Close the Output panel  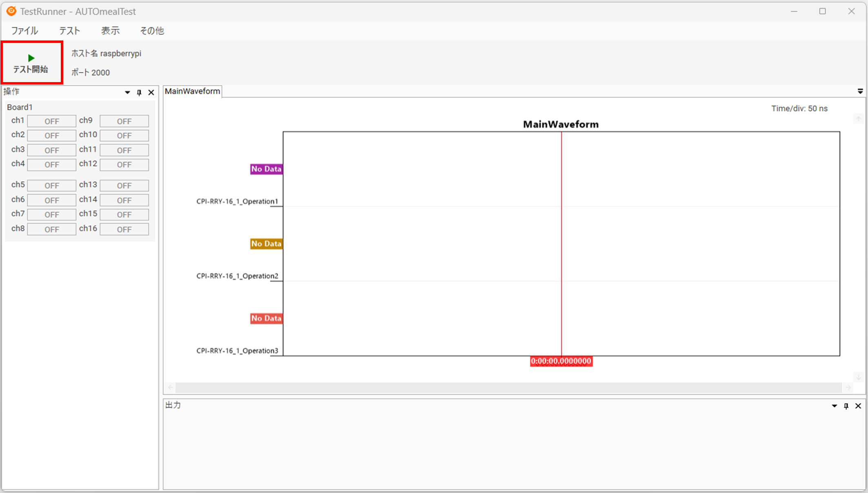(858, 406)
